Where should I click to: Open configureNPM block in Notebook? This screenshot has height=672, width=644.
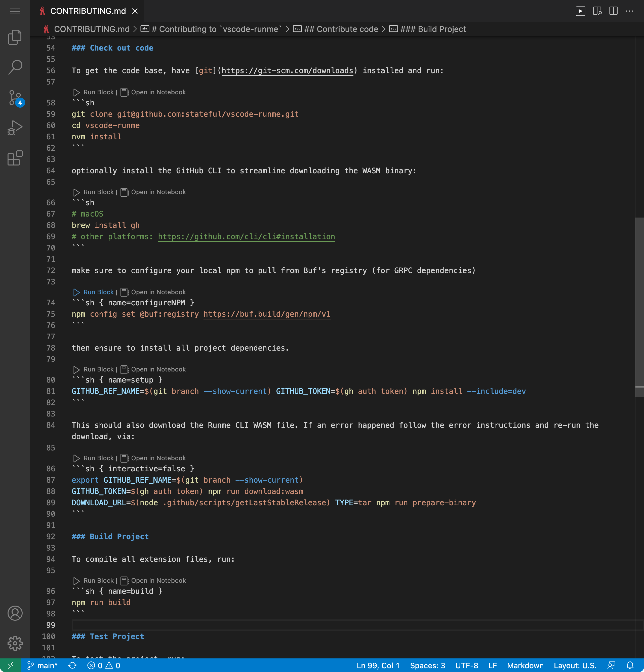tap(153, 292)
